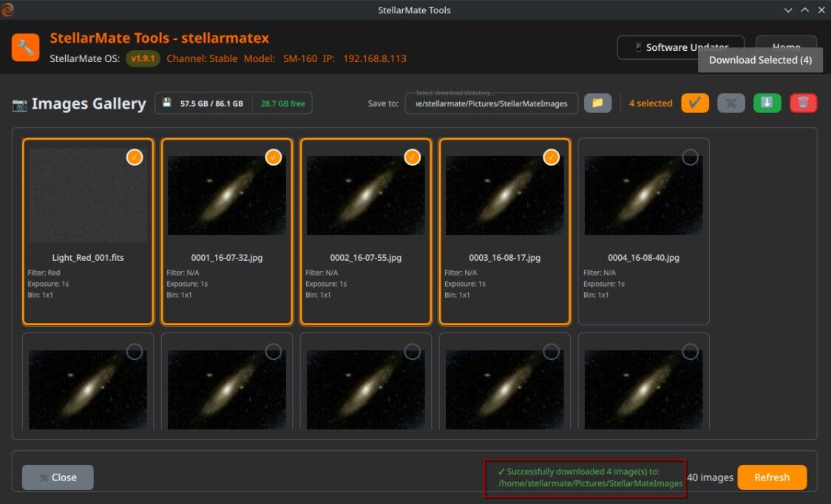Click the KStars swirl icon in title bar
The image size is (831, 504).
tap(7, 9)
